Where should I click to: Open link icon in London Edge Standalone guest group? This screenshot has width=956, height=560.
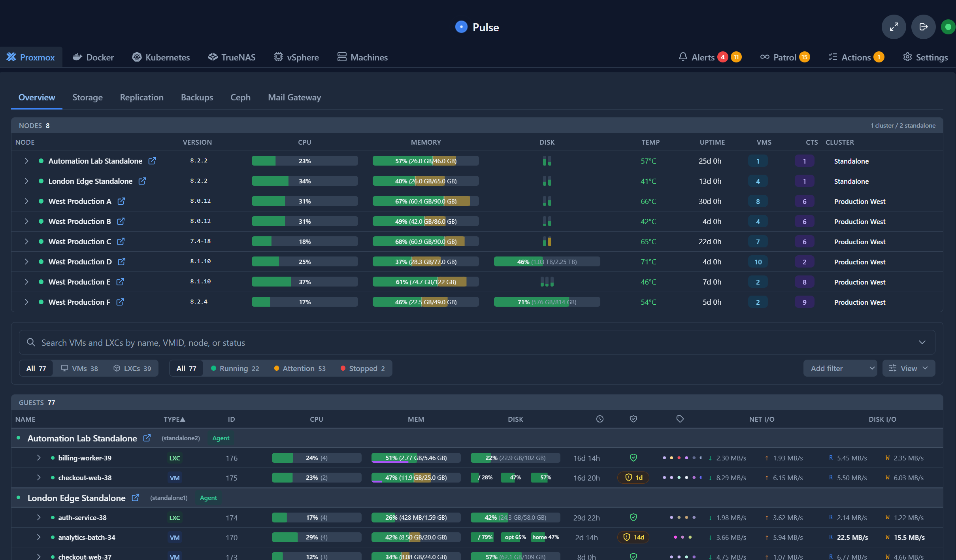[x=136, y=498]
